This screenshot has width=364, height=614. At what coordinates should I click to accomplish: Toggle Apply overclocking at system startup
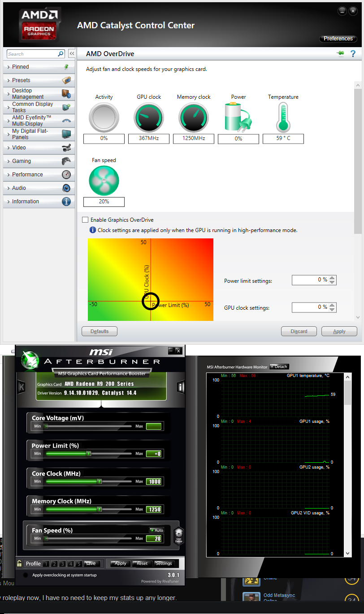26,575
